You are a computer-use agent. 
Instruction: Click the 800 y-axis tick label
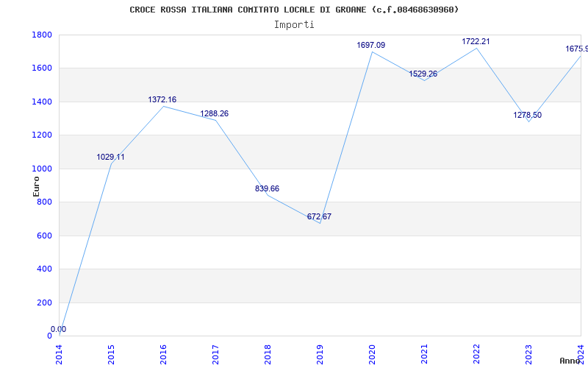click(44, 202)
